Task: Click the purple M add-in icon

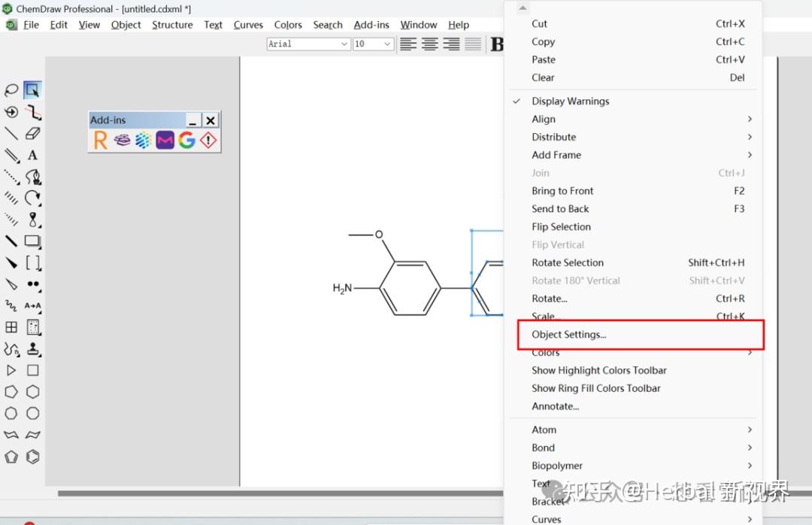Action: pyautogui.click(x=165, y=140)
